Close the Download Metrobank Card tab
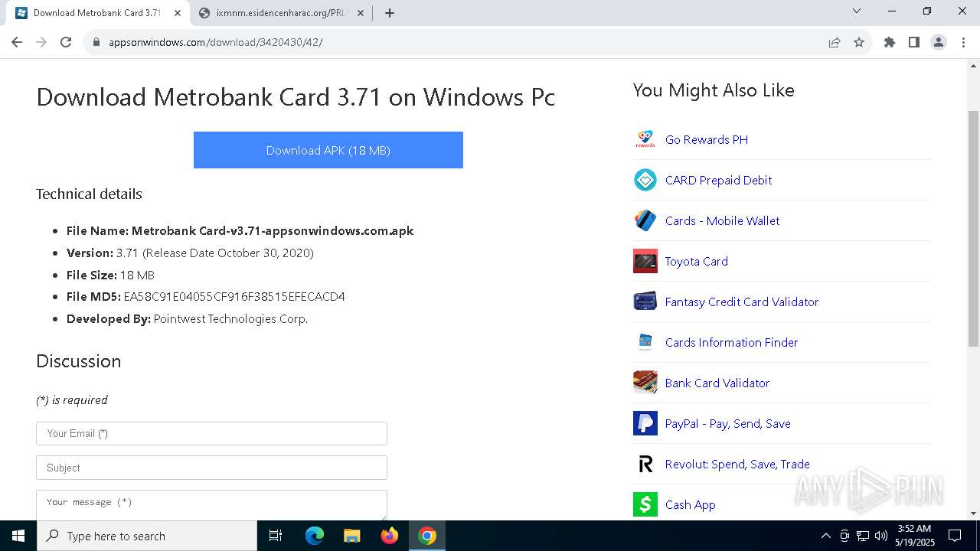The image size is (980, 551). point(178,13)
